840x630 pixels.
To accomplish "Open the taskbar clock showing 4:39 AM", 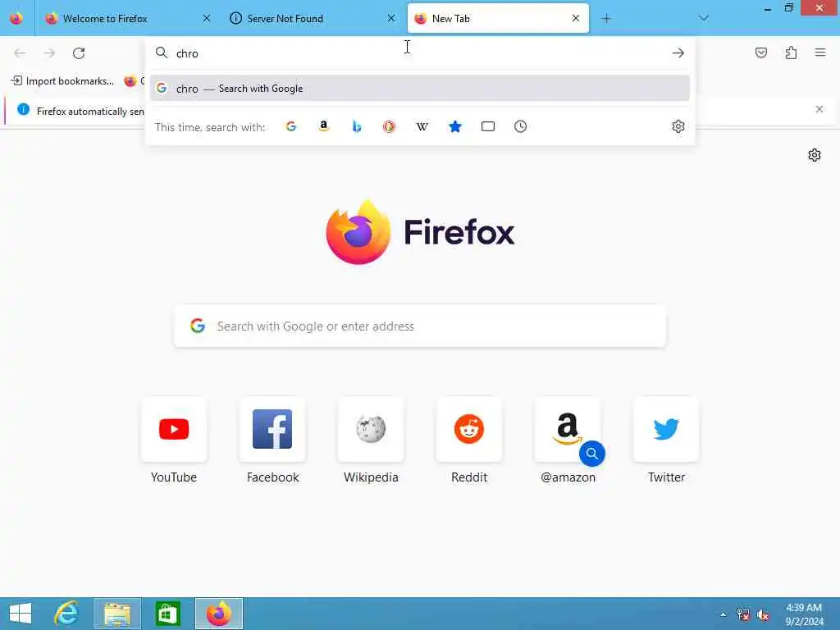I will (804, 614).
